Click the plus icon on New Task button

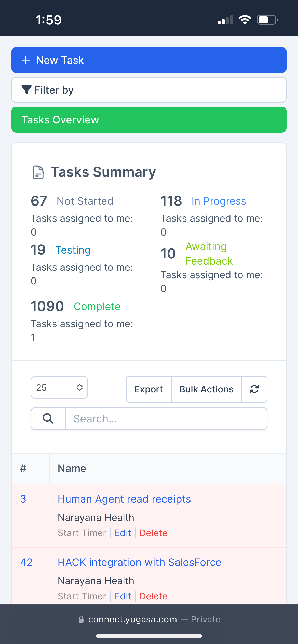click(26, 60)
